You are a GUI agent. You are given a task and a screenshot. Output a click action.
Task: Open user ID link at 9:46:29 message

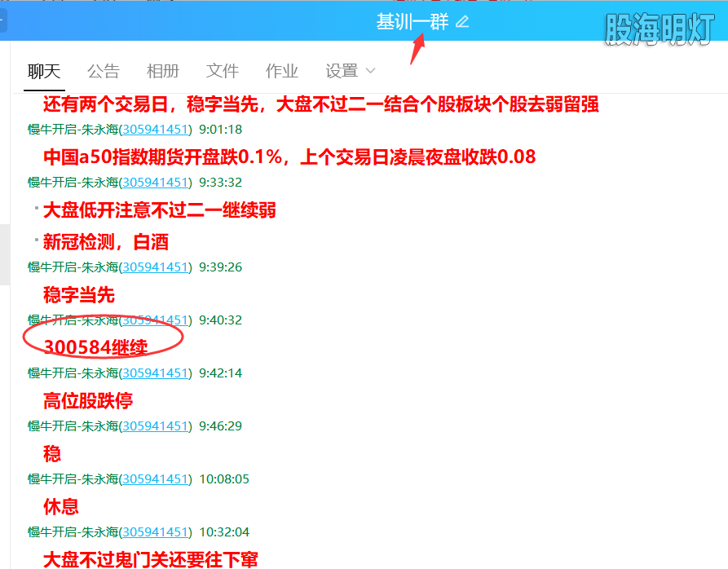coord(156,426)
